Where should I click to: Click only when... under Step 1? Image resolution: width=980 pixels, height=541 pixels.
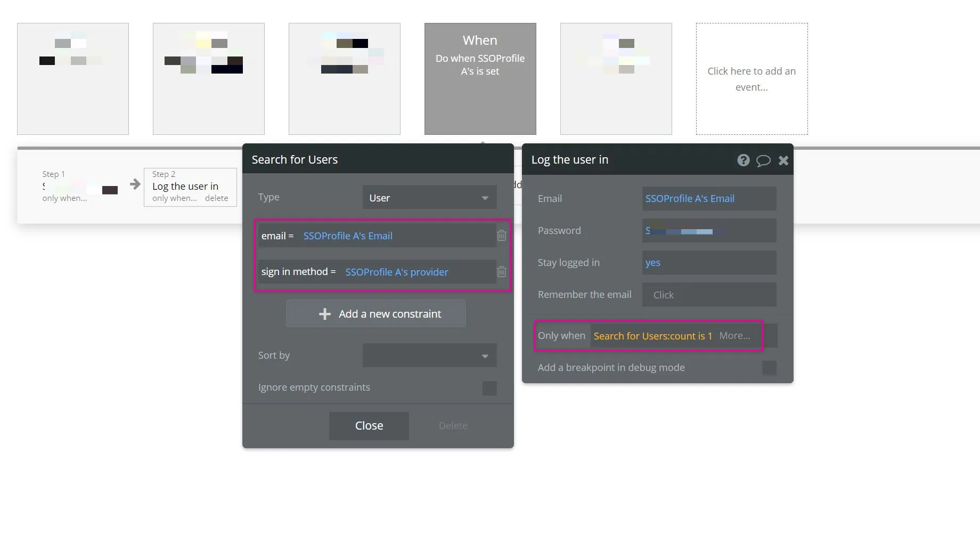(64, 198)
